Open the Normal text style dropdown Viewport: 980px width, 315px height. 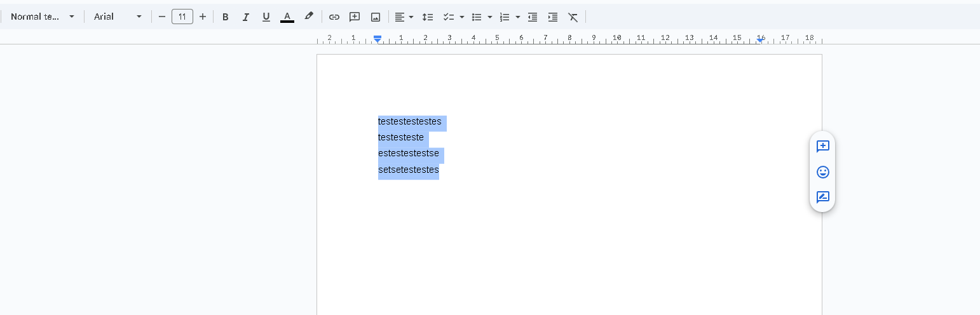point(42,17)
